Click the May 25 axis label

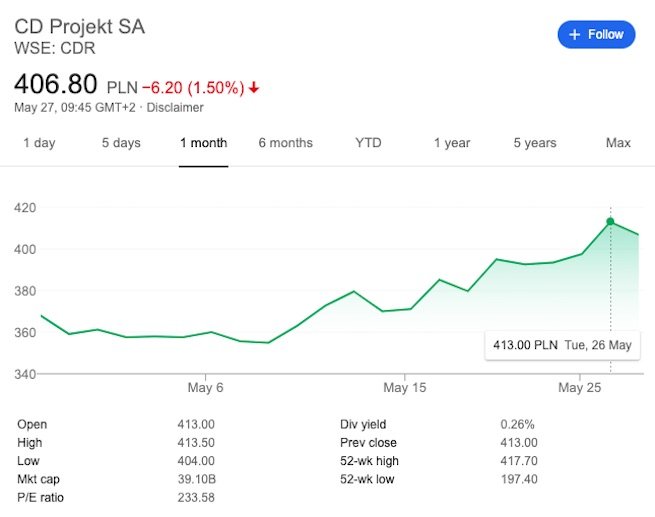pos(579,388)
